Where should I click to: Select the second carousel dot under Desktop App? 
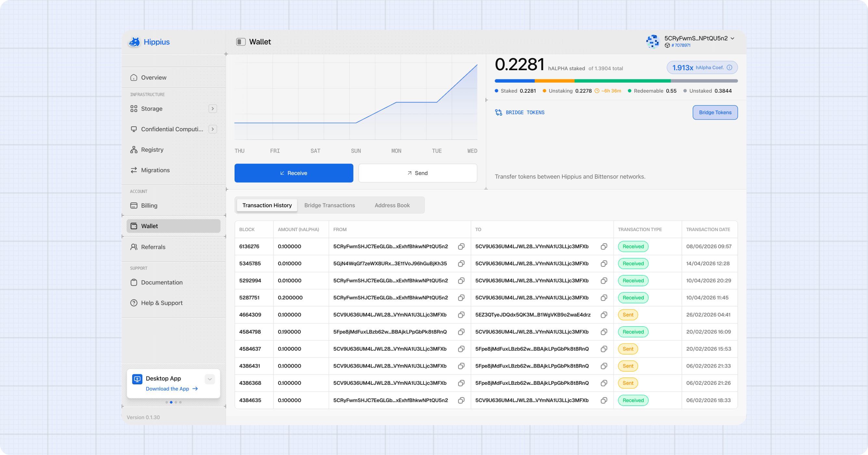[171, 402]
